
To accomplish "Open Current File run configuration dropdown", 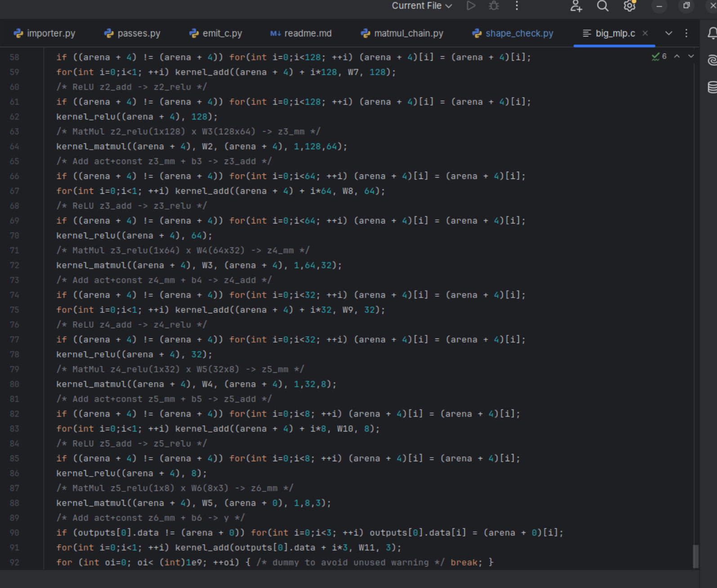I will [x=422, y=6].
